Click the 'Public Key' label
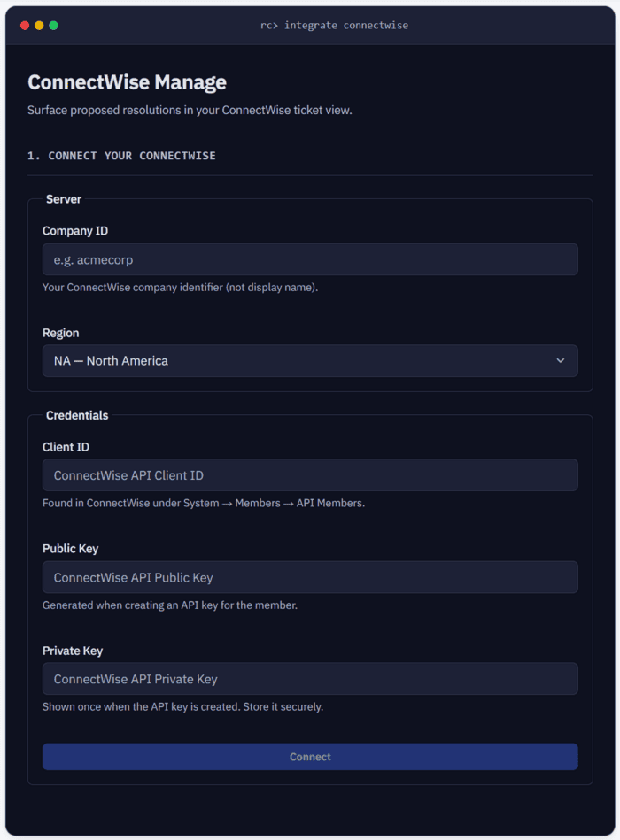 [70, 549]
